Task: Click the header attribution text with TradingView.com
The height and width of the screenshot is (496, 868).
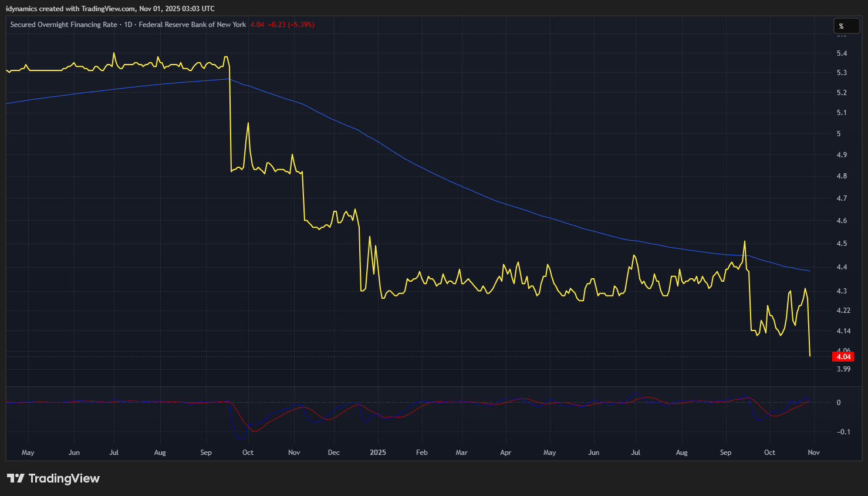Action: [x=110, y=9]
